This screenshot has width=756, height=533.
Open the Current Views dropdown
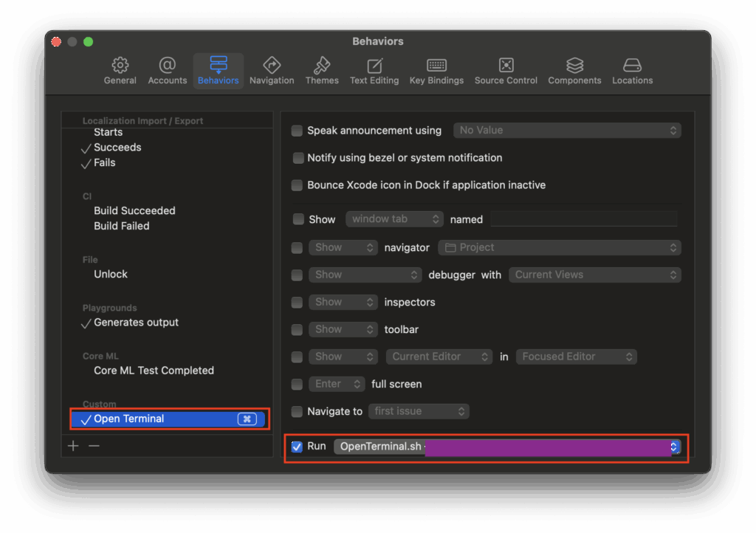coord(594,275)
